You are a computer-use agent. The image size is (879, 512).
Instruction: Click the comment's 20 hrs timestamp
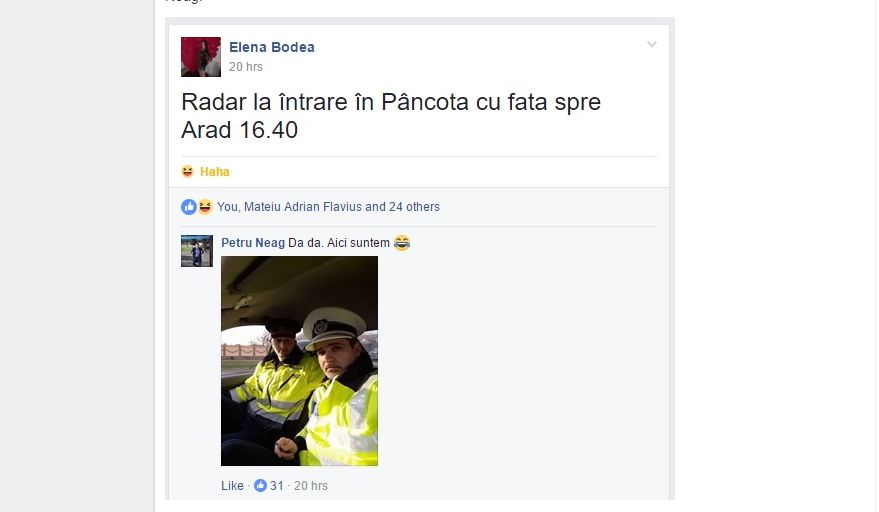click(311, 486)
